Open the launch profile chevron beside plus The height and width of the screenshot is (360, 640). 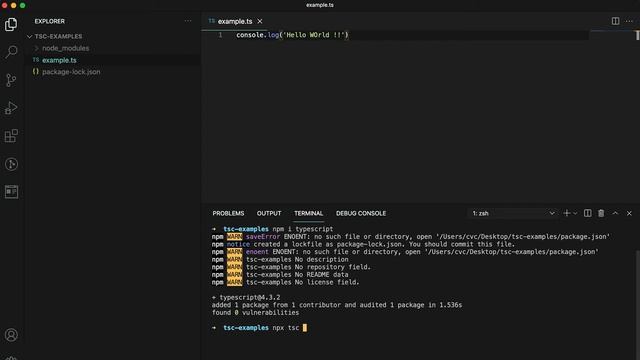[575, 213]
